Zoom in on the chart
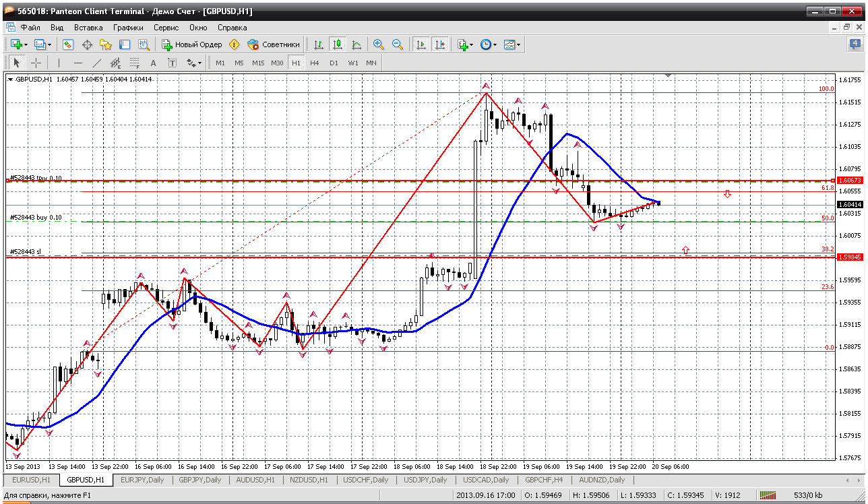This screenshot has height=504, width=868. click(x=379, y=44)
